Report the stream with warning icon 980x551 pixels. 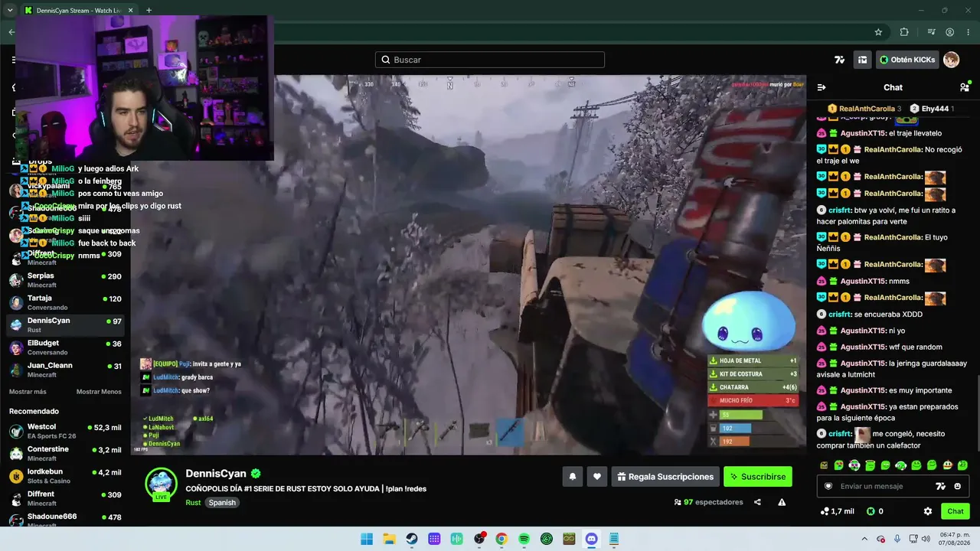tap(782, 502)
